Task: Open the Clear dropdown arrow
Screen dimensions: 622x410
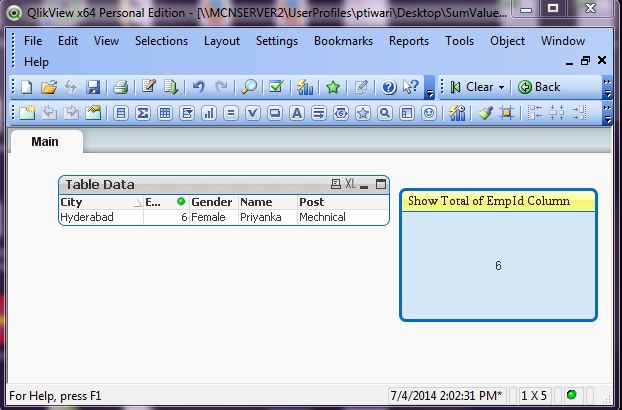Action: point(501,87)
